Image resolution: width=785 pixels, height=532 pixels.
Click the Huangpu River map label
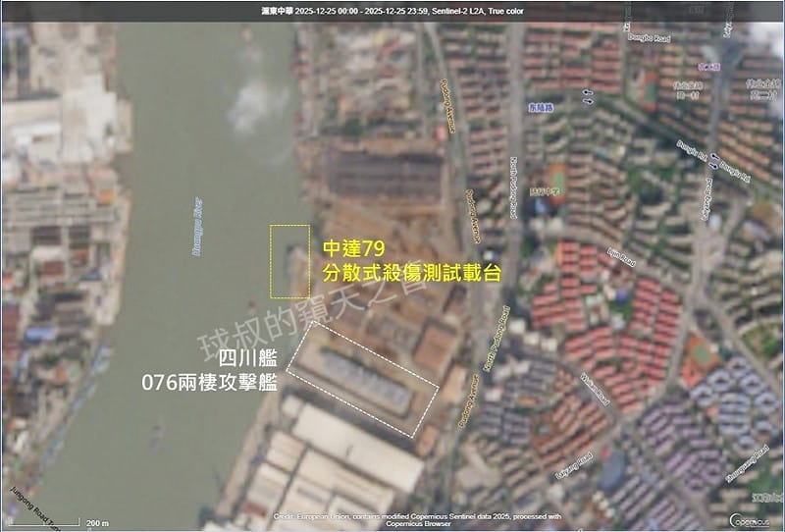[x=197, y=226]
